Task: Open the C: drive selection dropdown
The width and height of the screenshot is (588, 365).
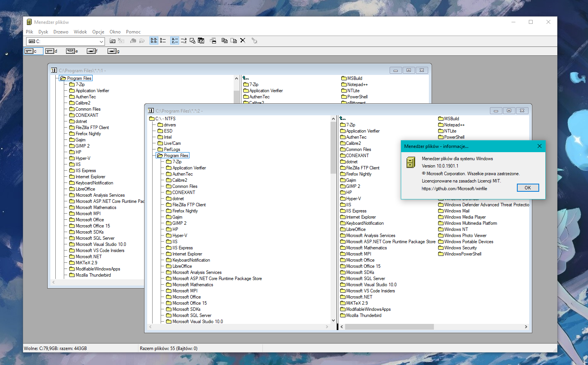Action: click(x=101, y=41)
